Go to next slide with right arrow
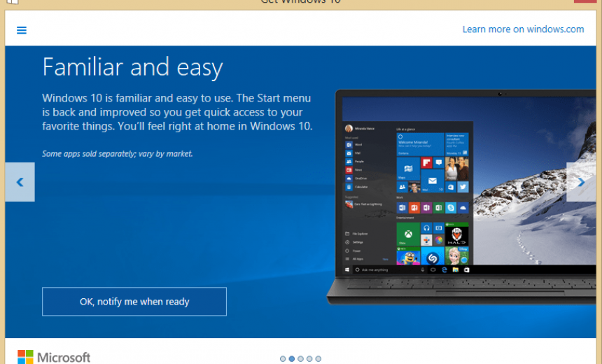Screen dimensions: 602x364 [x=581, y=182]
